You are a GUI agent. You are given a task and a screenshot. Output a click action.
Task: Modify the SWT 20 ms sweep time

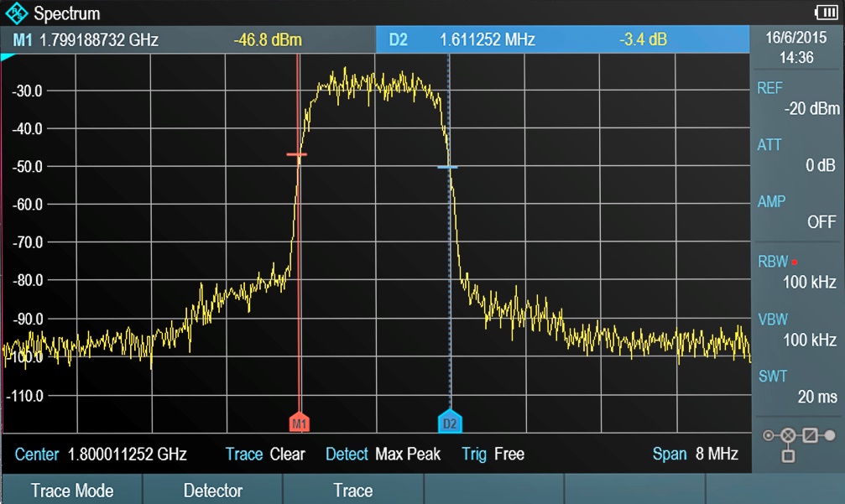coord(797,387)
